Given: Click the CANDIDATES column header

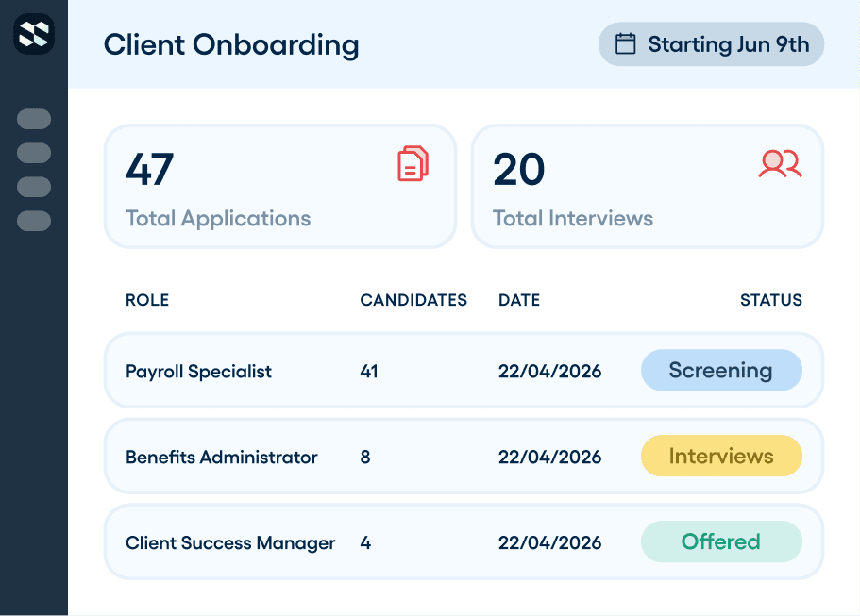Looking at the screenshot, I should pyautogui.click(x=413, y=300).
